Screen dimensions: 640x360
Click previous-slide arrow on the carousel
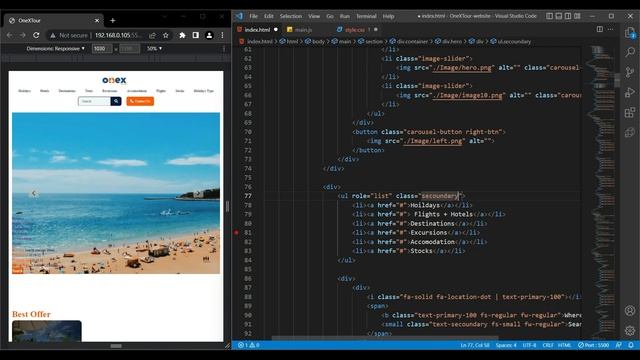[33, 193]
